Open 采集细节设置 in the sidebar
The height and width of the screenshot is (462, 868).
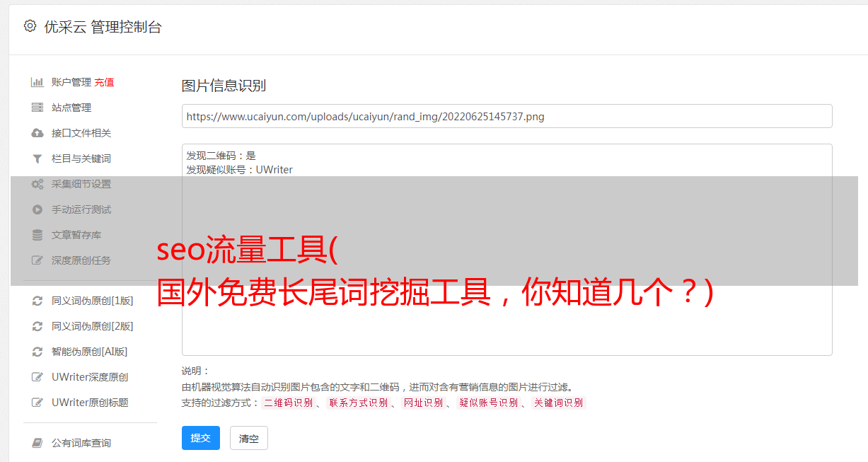click(81, 184)
